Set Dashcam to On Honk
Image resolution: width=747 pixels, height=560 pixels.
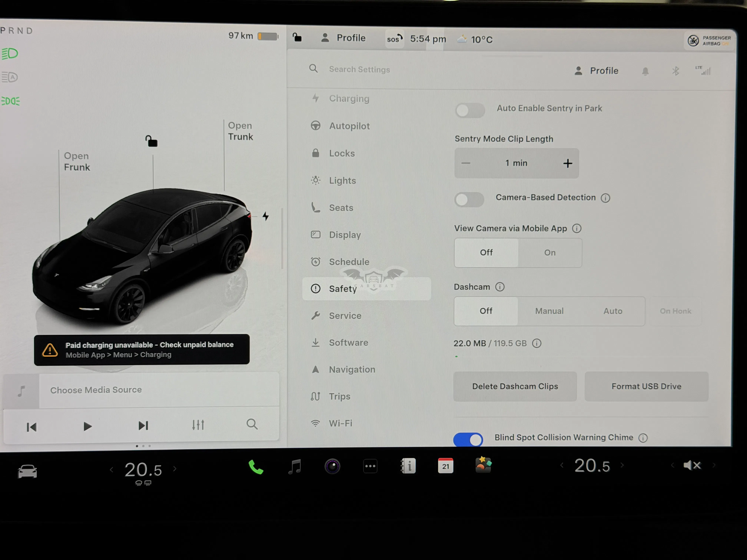676,311
